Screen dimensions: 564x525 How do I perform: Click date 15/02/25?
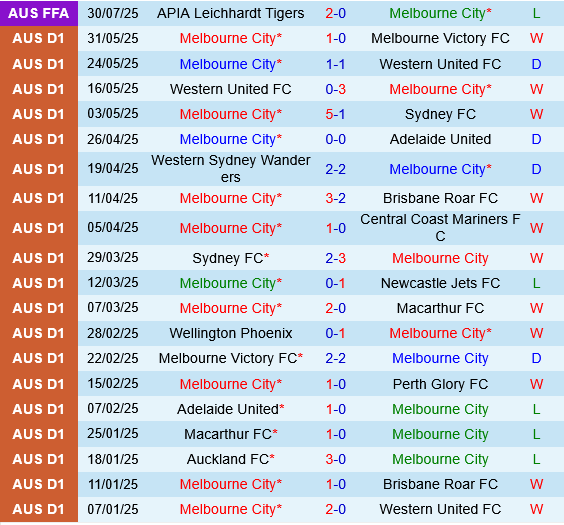pyautogui.click(x=113, y=384)
